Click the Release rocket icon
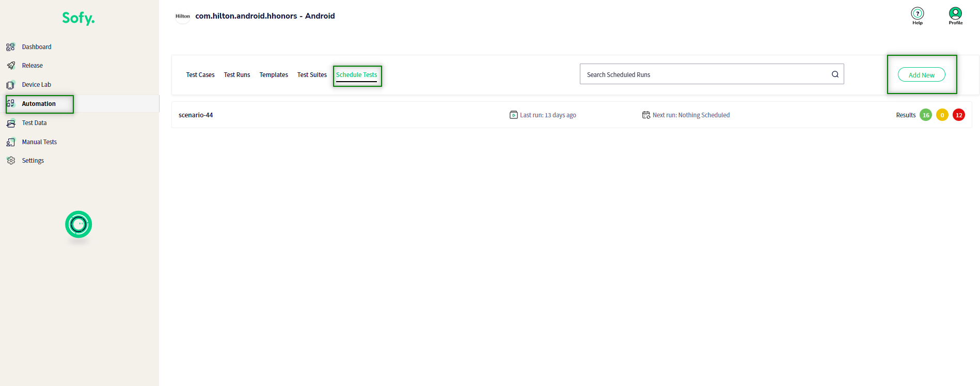Viewport: 980px width, 386px height. pos(11,66)
